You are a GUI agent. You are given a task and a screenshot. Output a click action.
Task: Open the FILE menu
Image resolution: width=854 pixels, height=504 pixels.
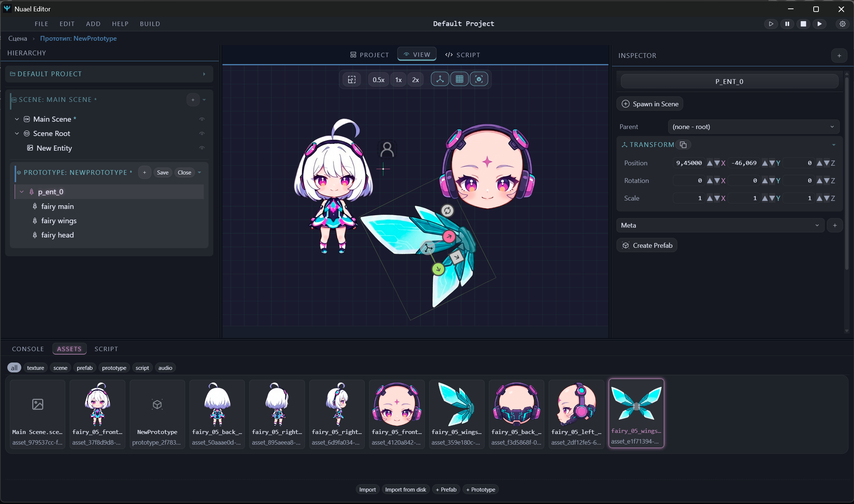(41, 24)
